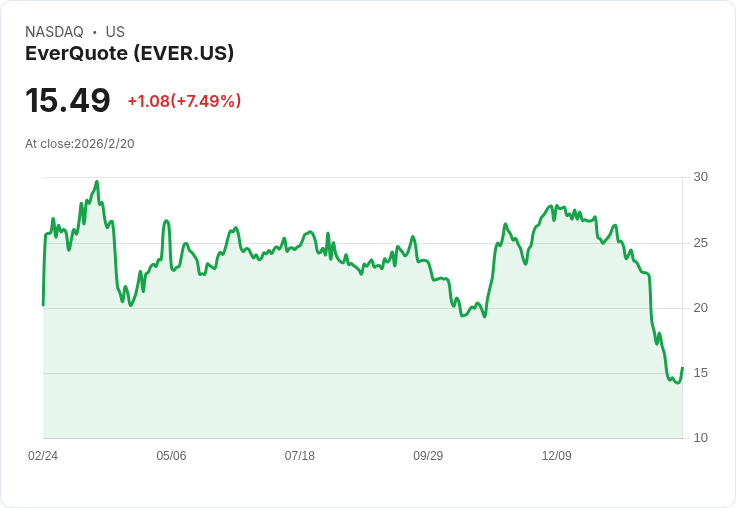Image resolution: width=736 pixels, height=508 pixels.
Task: Click the first data point at chart's left start
Action: pos(43,305)
